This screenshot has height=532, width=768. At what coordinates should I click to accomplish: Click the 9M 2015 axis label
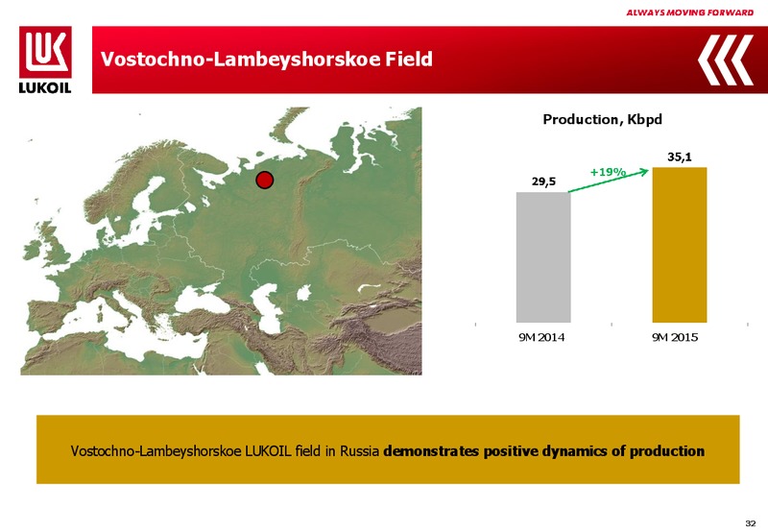point(675,337)
